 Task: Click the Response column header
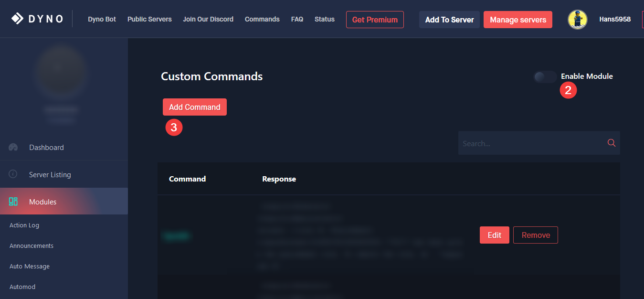(x=279, y=179)
